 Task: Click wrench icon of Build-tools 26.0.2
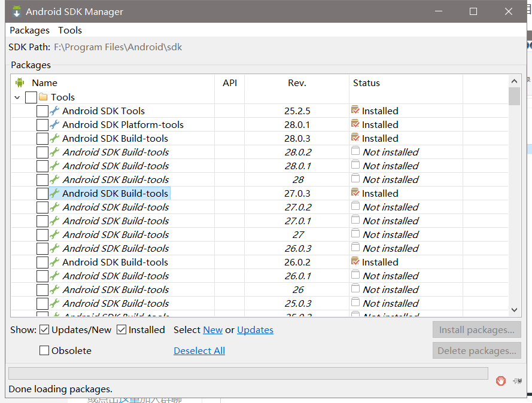(x=54, y=262)
